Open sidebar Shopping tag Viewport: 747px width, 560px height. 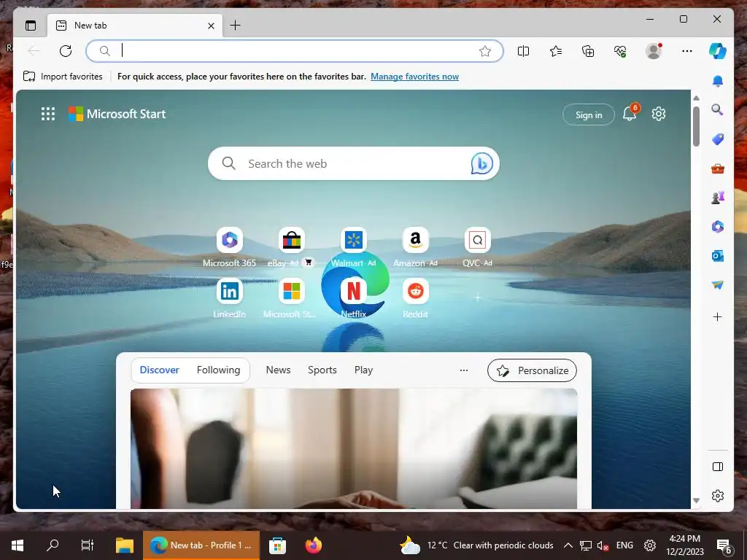tap(718, 139)
